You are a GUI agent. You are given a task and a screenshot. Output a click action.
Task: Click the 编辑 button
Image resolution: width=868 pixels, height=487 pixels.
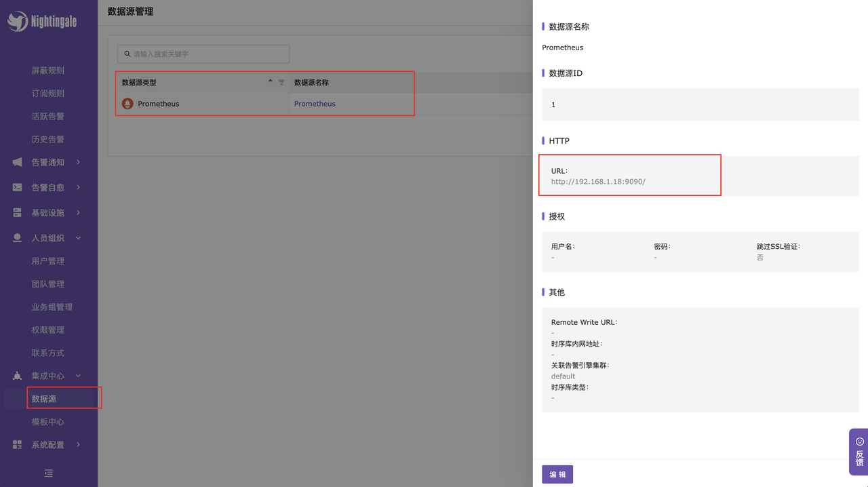557,475
